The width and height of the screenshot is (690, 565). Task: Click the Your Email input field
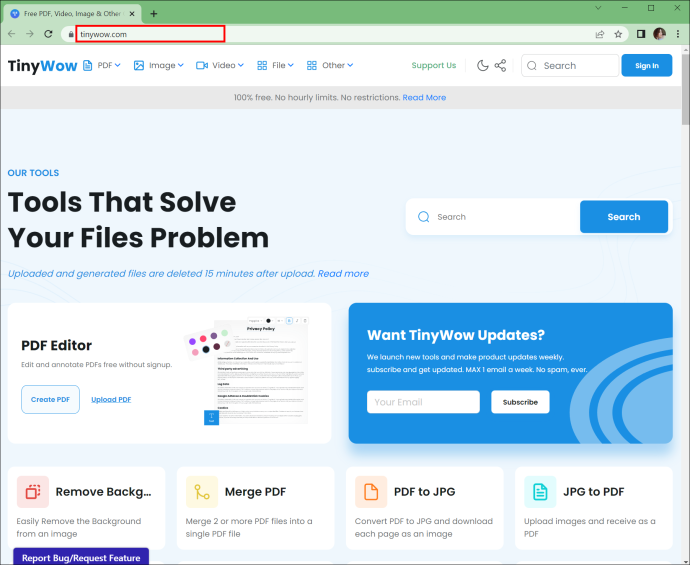click(x=423, y=402)
